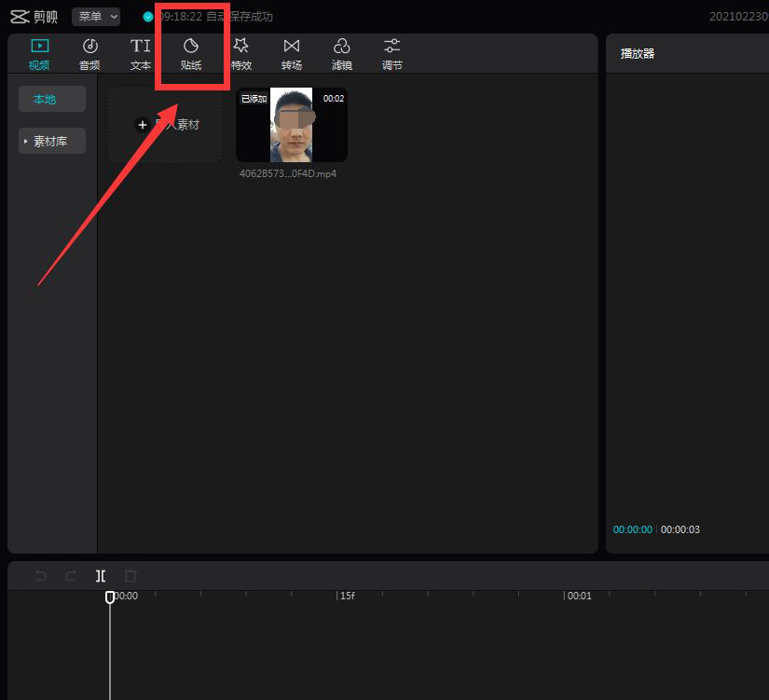
Task: Open the 调节 adjustment panel
Action: [x=391, y=54]
